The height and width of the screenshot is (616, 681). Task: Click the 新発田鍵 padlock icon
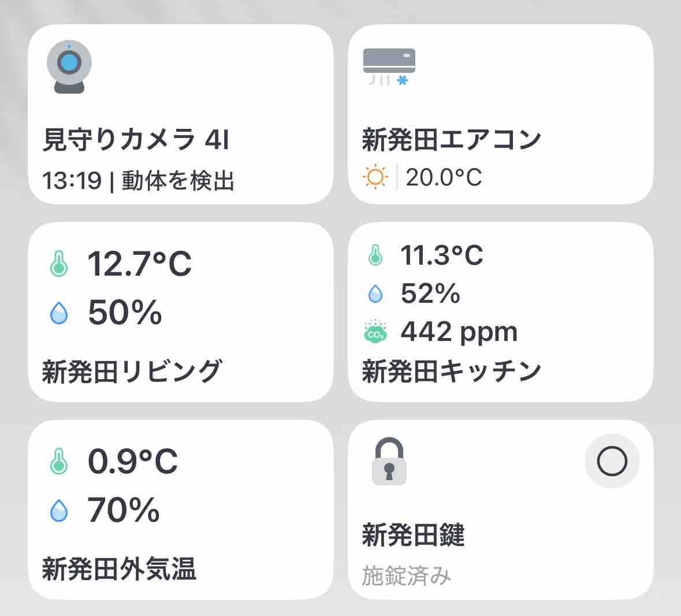coord(389,461)
